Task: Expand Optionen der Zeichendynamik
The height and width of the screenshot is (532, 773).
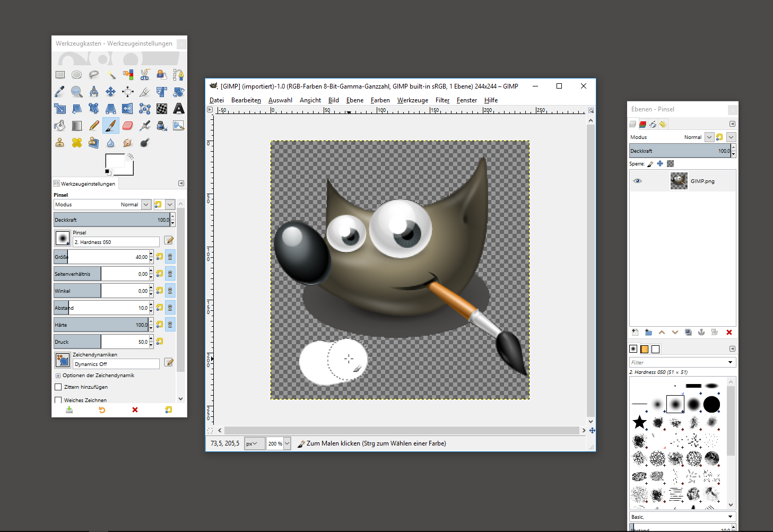Action: 58,376
